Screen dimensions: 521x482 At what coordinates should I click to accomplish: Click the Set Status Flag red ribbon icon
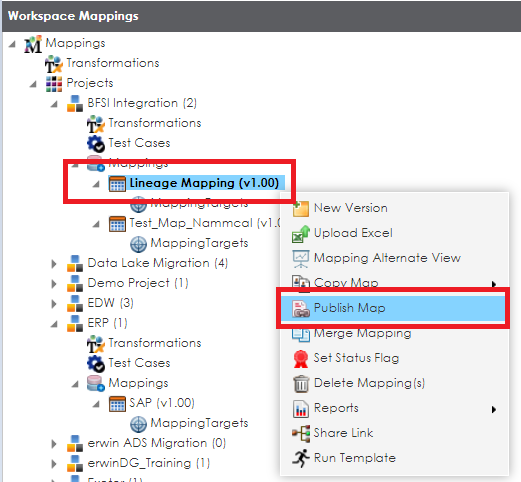coord(301,359)
